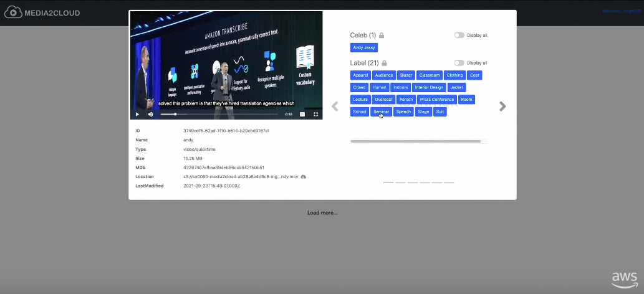The width and height of the screenshot is (644, 294).
Task: Select the Blazer label
Action: click(x=406, y=75)
